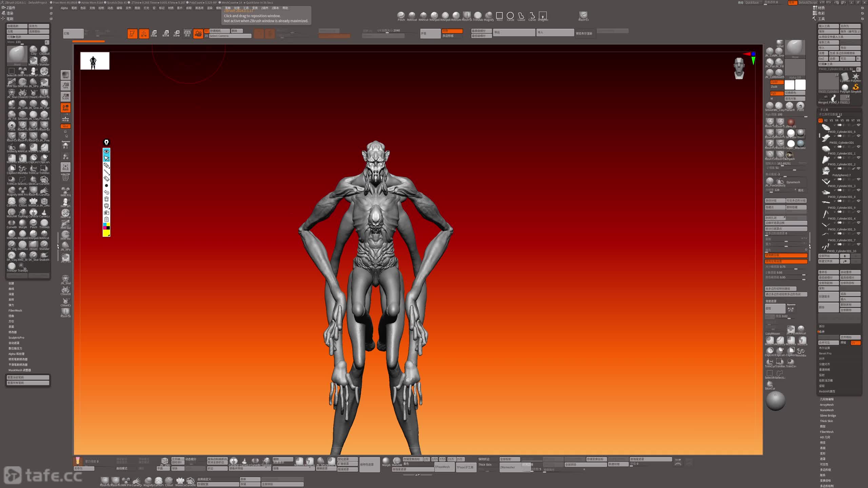Image resolution: width=868 pixels, height=488 pixels.
Task: Click the head-shaped camera view widget
Action: [739, 68]
